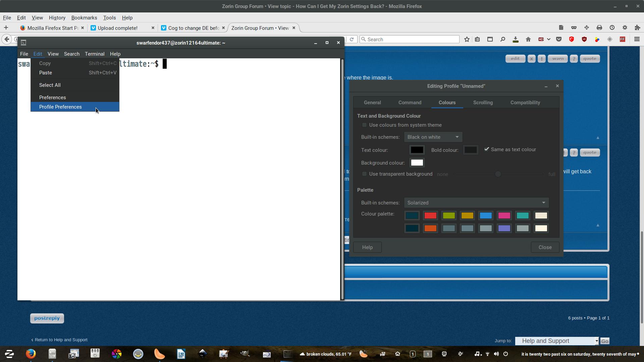Image resolution: width=644 pixels, height=362 pixels.
Task: Select Profile Preferences menu entry
Action: (60, 107)
